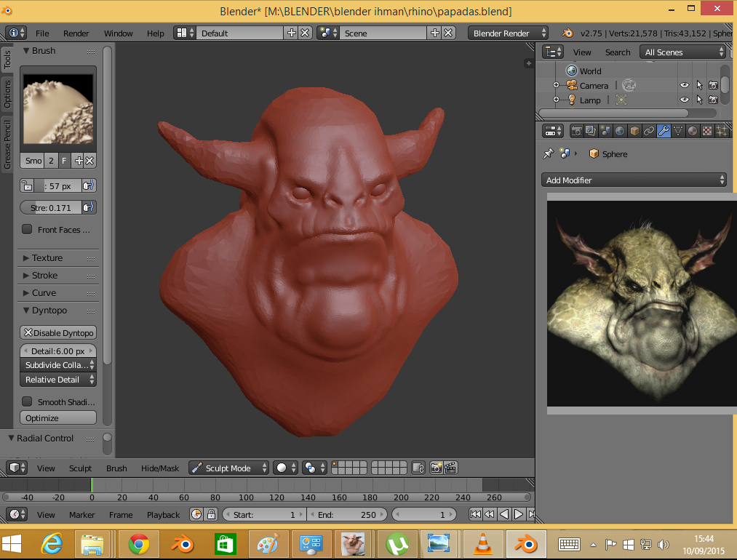The width and height of the screenshot is (737, 560).
Task: Enable the Front Faces Only checkbox
Action: pos(27,230)
